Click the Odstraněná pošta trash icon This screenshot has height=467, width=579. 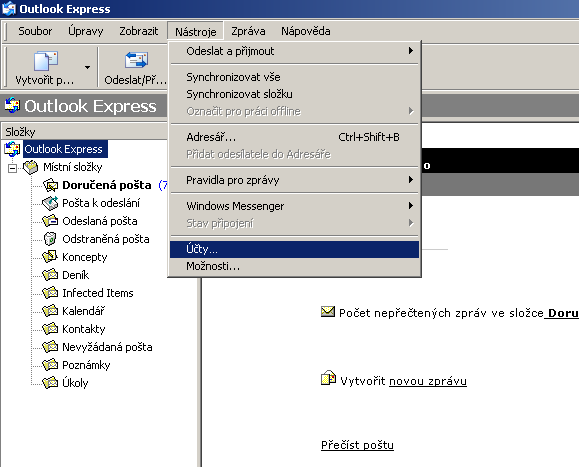click(50, 239)
